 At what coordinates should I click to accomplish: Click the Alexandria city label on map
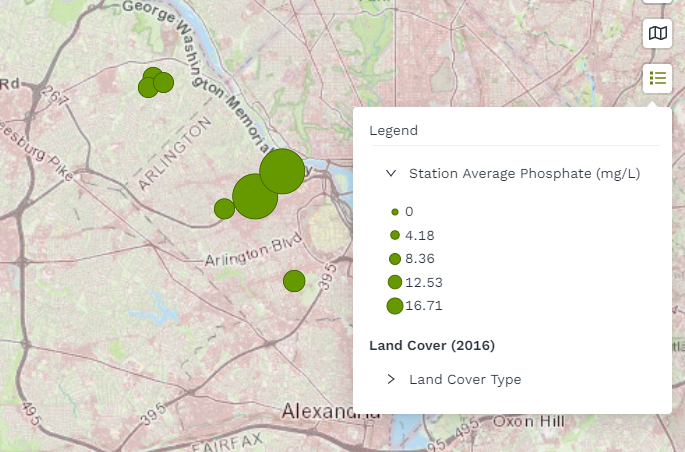330,411
